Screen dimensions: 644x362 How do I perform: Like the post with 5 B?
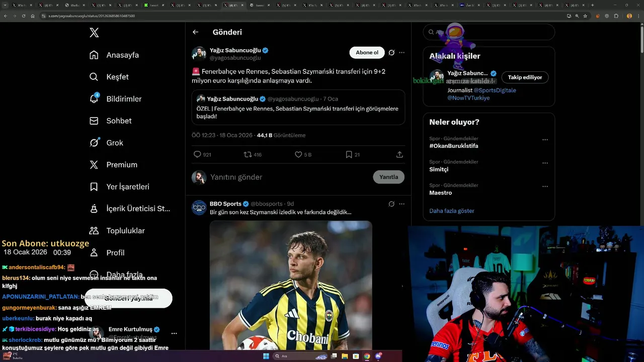(x=298, y=154)
